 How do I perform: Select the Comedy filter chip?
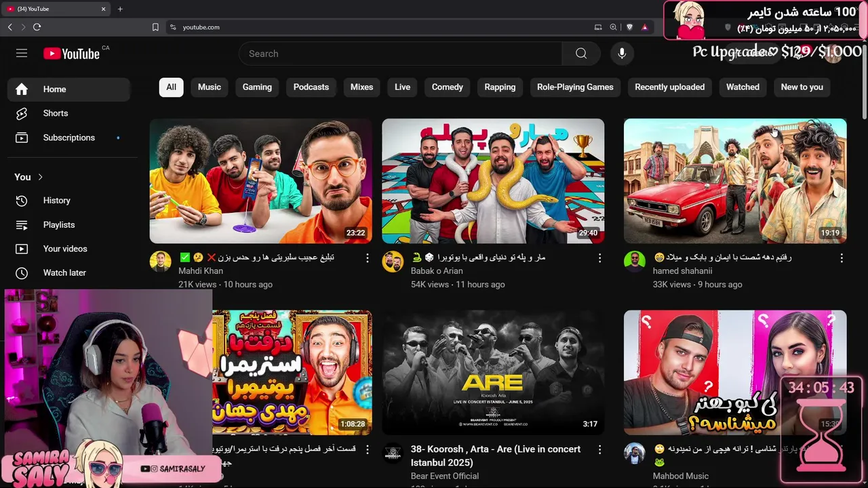click(448, 87)
